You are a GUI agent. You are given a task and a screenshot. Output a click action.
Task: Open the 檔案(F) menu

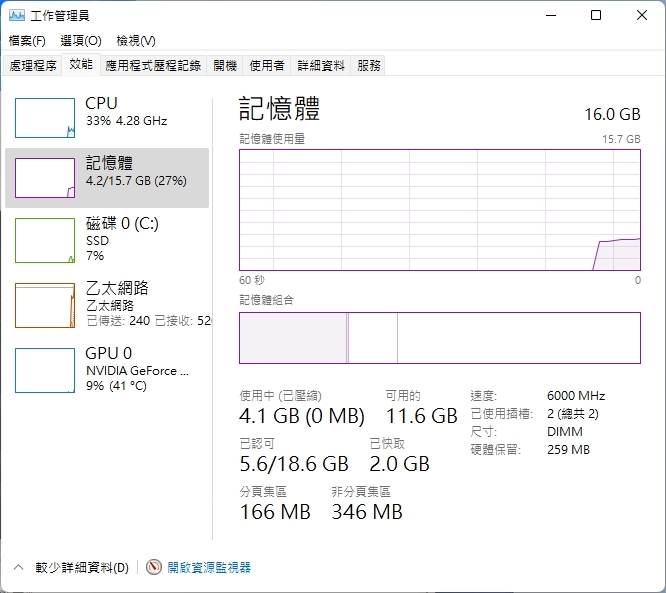click(27, 41)
